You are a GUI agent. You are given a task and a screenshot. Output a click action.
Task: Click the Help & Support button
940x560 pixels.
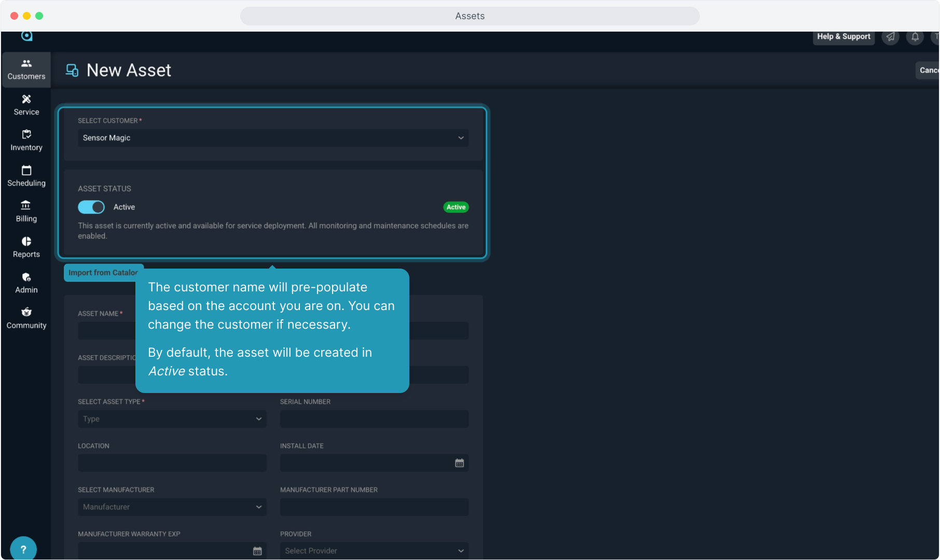click(844, 37)
